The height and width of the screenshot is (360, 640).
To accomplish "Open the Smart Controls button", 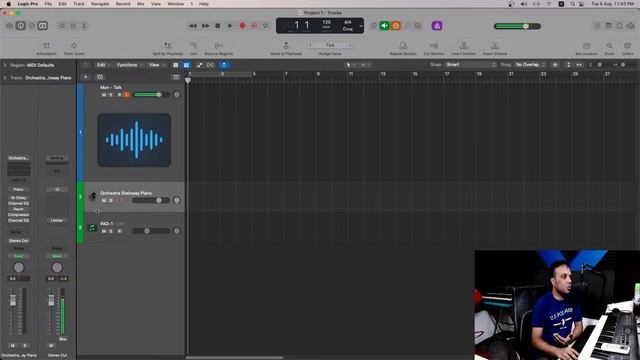I will pos(62,26).
